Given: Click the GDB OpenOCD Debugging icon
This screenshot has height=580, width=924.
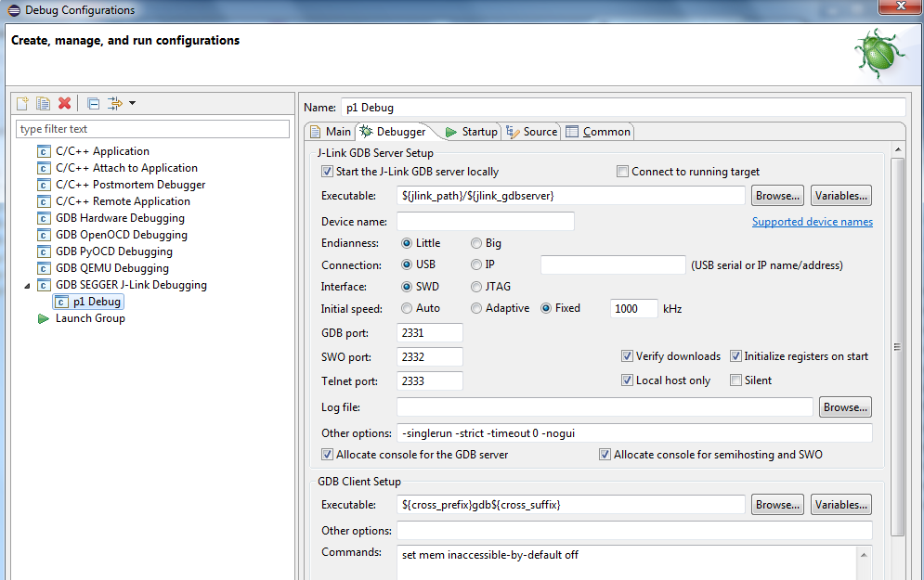Looking at the screenshot, I should pos(44,235).
